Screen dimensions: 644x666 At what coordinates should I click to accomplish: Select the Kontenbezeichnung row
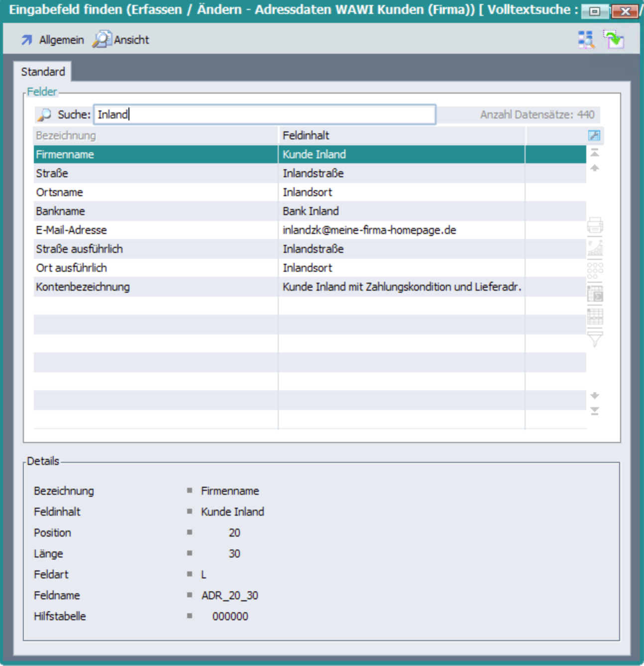click(155, 287)
